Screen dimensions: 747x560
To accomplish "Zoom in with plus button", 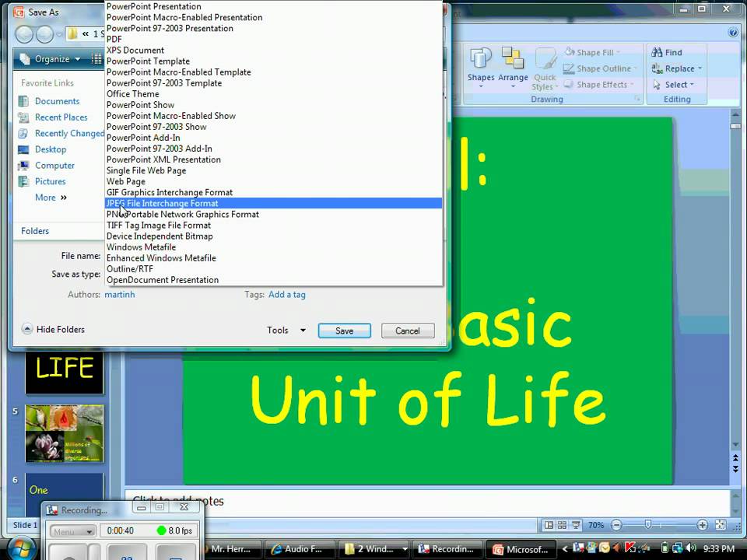I will (x=702, y=525).
